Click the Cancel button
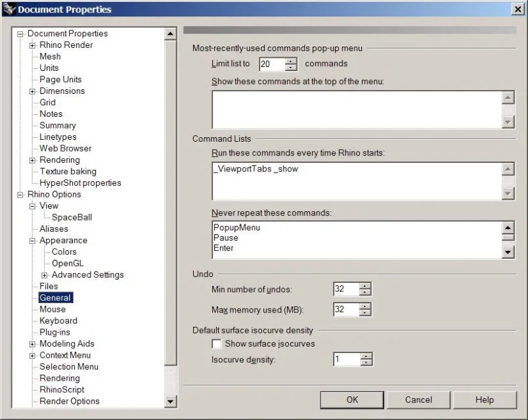 [x=418, y=400]
